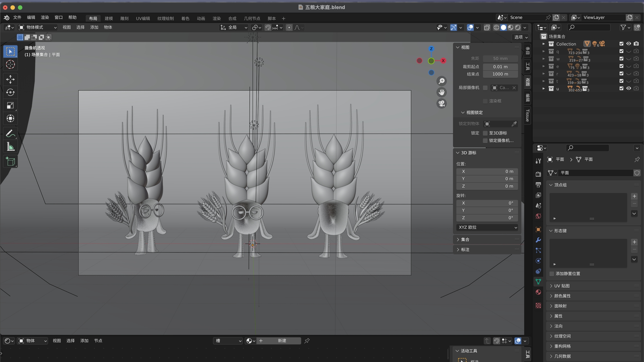The image size is (644, 362).
Task: Pick the Transform tool
Action: tap(10, 118)
